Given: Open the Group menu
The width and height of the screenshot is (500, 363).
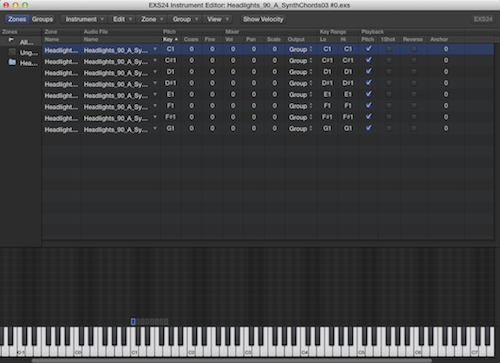Looking at the screenshot, I should point(185,19).
